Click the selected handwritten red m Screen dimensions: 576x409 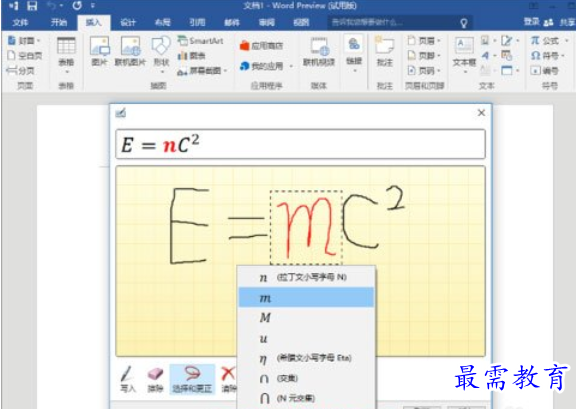[306, 227]
